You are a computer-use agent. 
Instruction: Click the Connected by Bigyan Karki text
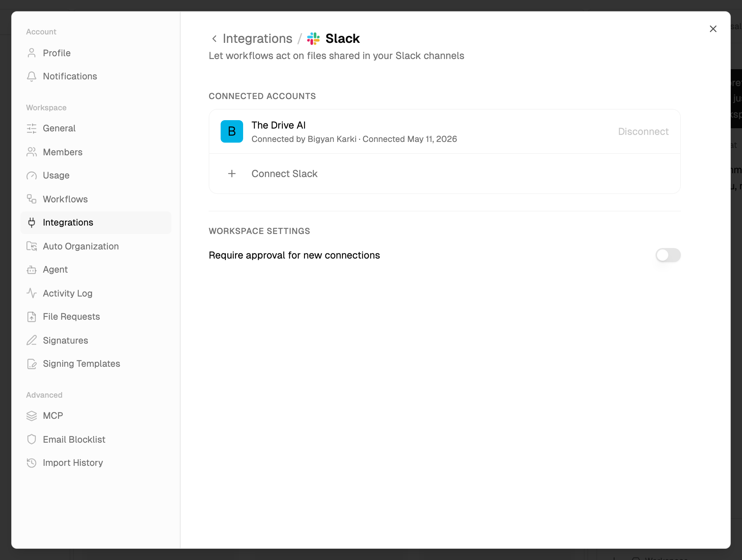304,139
